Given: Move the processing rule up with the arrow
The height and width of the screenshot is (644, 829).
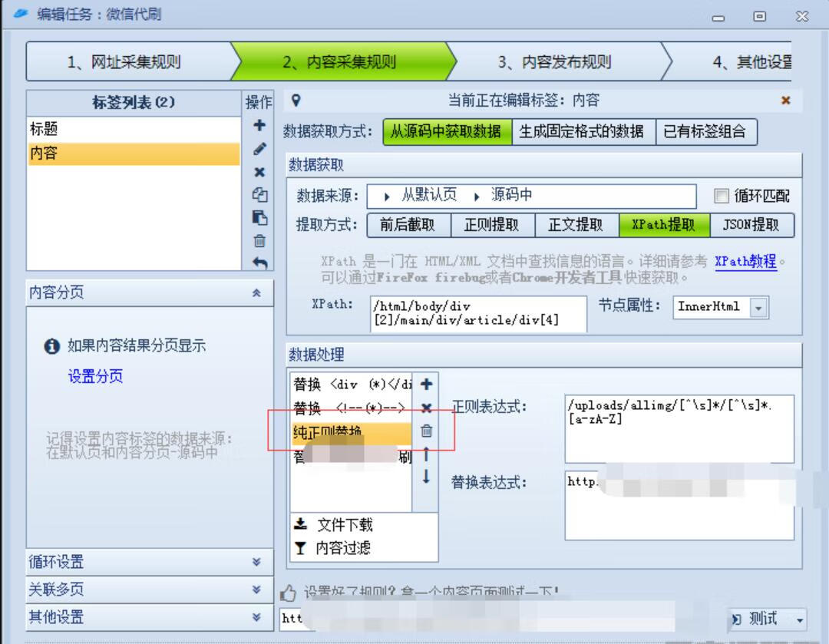Looking at the screenshot, I should pyautogui.click(x=426, y=454).
